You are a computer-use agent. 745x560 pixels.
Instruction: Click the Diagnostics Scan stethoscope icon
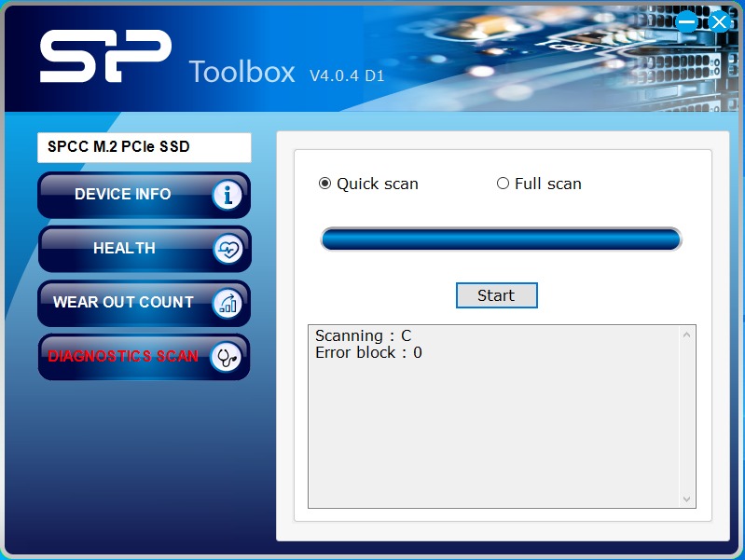click(227, 357)
